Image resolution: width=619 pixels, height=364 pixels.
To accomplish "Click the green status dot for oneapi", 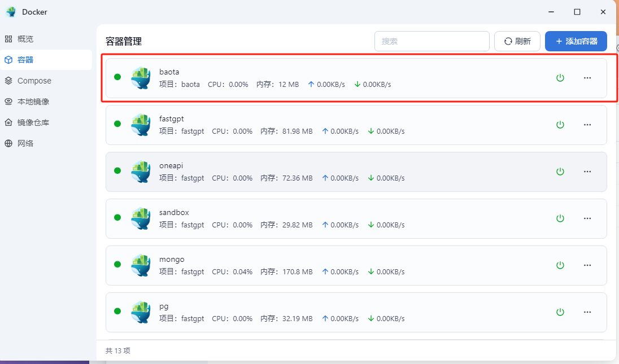I will (117, 171).
